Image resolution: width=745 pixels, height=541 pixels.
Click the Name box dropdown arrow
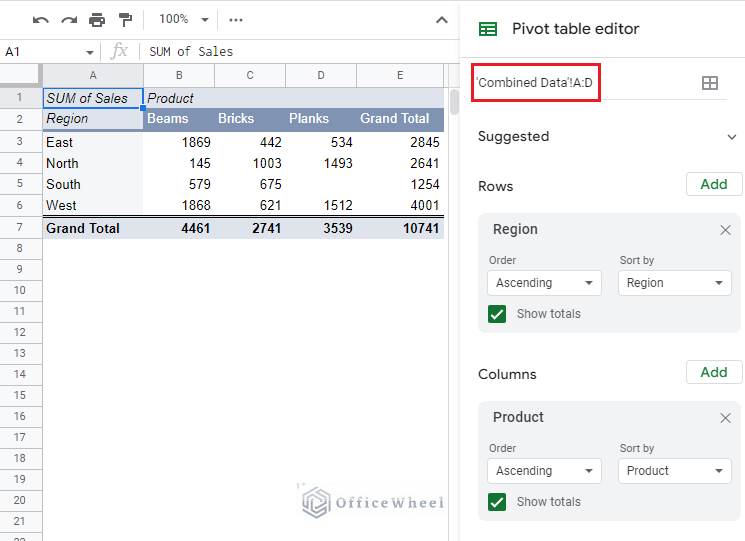click(x=90, y=52)
